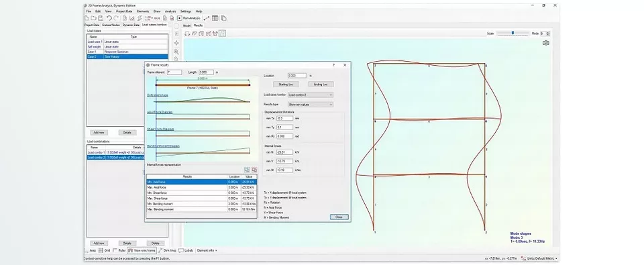This screenshot has width=644, height=265.
Task: Click Add new under Load cases
Action: 99,133
